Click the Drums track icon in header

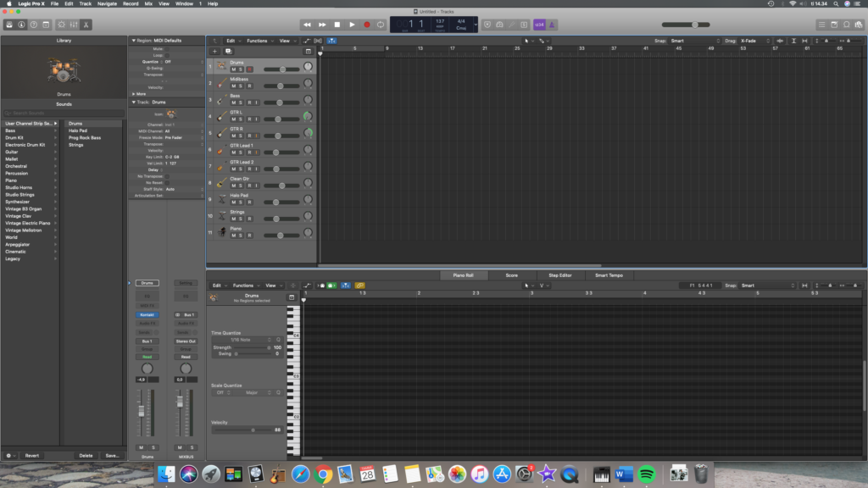coord(220,66)
